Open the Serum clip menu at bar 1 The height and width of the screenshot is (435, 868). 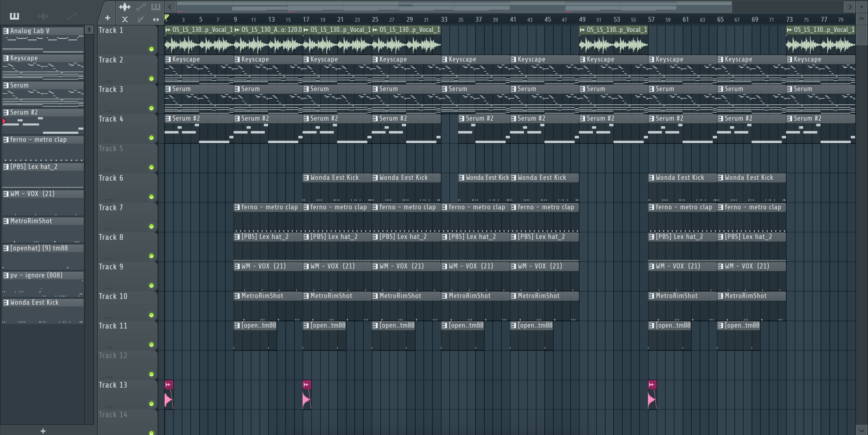[168, 89]
